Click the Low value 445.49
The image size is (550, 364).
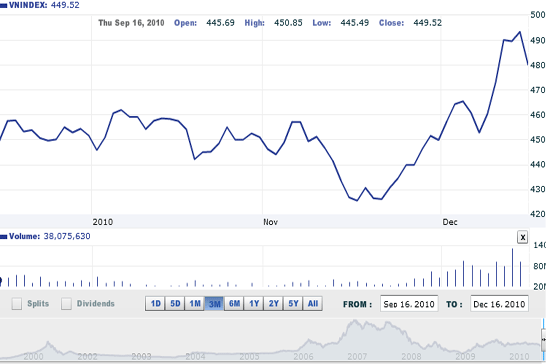(355, 23)
